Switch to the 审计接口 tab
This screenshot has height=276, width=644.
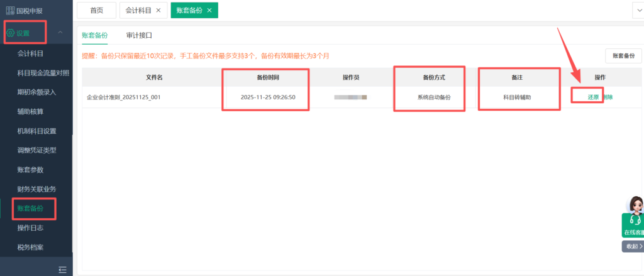[x=138, y=36]
